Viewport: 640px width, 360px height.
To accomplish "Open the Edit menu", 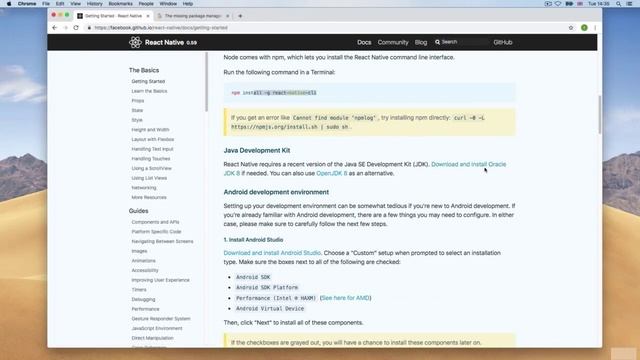I will coord(60,4).
